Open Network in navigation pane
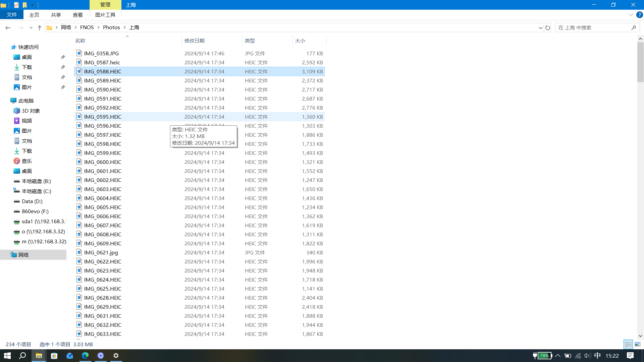The height and width of the screenshot is (362, 644). 23,255
